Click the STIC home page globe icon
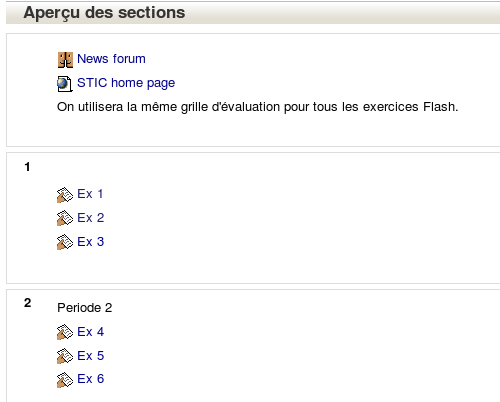Image resolution: width=500 pixels, height=402 pixels. click(x=65, y=84)
